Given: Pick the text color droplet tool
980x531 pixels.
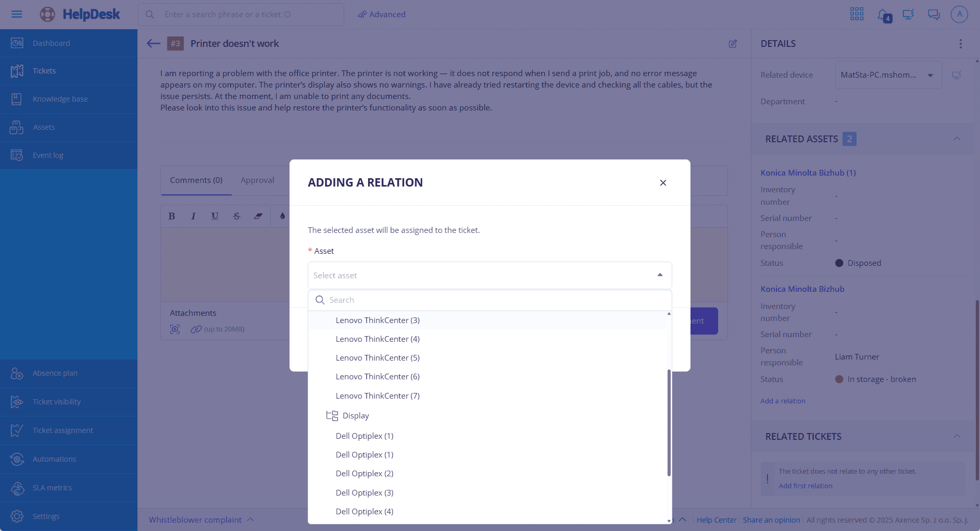Looking at the screenshot, I should click(x=282, y=216).
